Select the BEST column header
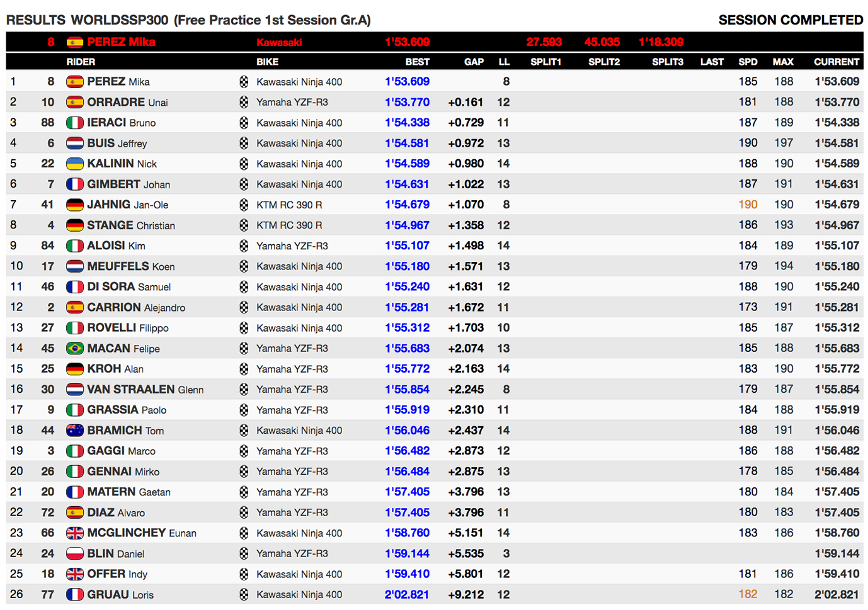 (x=417, y=62)
